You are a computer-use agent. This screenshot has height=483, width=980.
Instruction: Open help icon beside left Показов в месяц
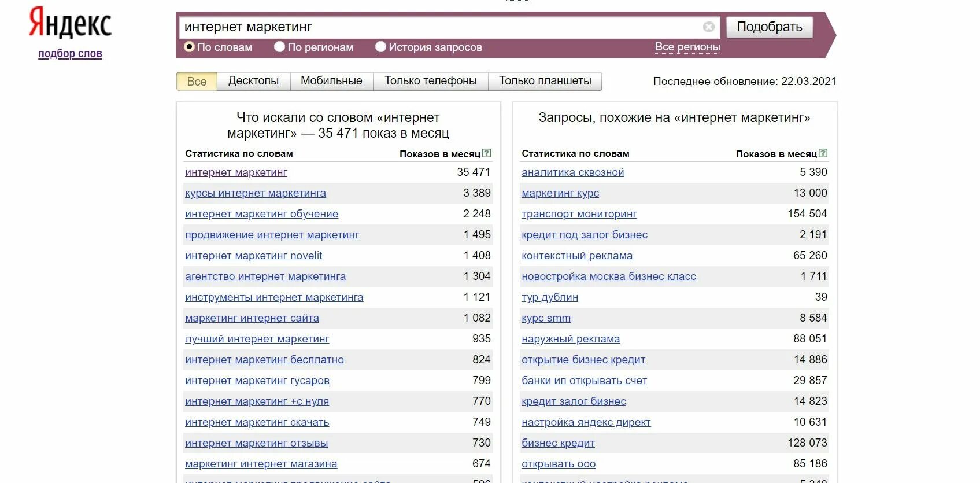[x=487, y=153]
